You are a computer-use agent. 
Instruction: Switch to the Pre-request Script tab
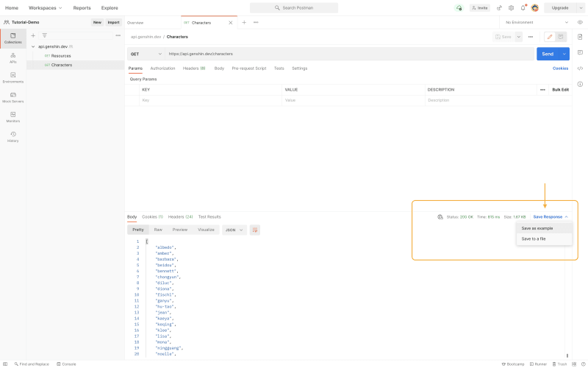pyautogui.click(x=249, y=68)
